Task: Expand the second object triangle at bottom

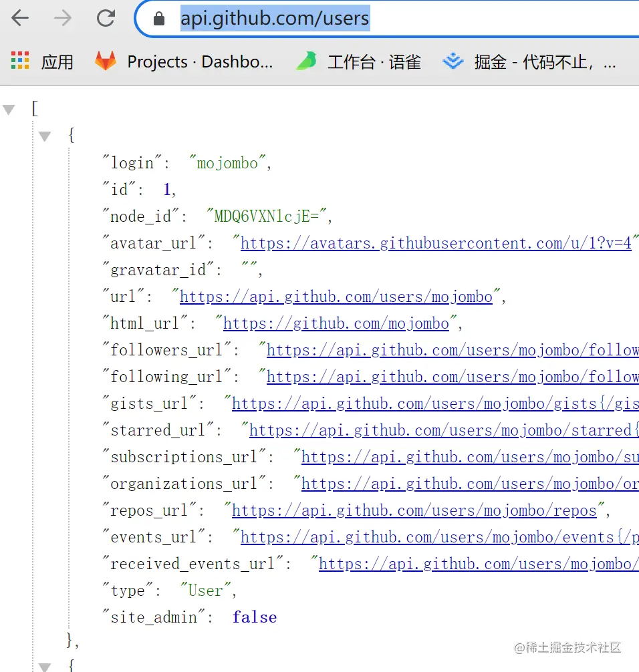Action: 45,667
